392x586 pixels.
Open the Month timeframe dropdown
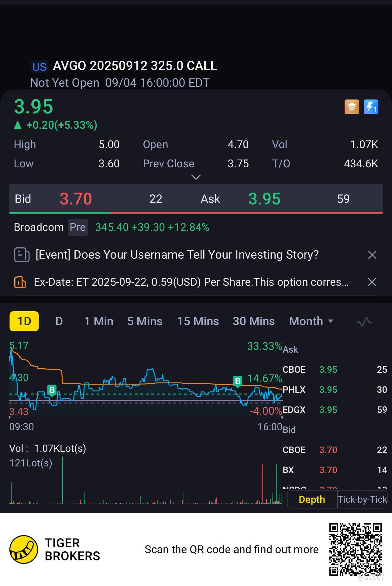pos(311,321)
